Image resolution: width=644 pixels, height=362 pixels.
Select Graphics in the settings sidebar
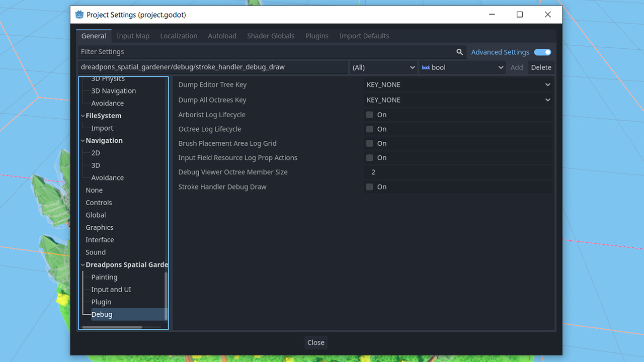click(99, 227)
